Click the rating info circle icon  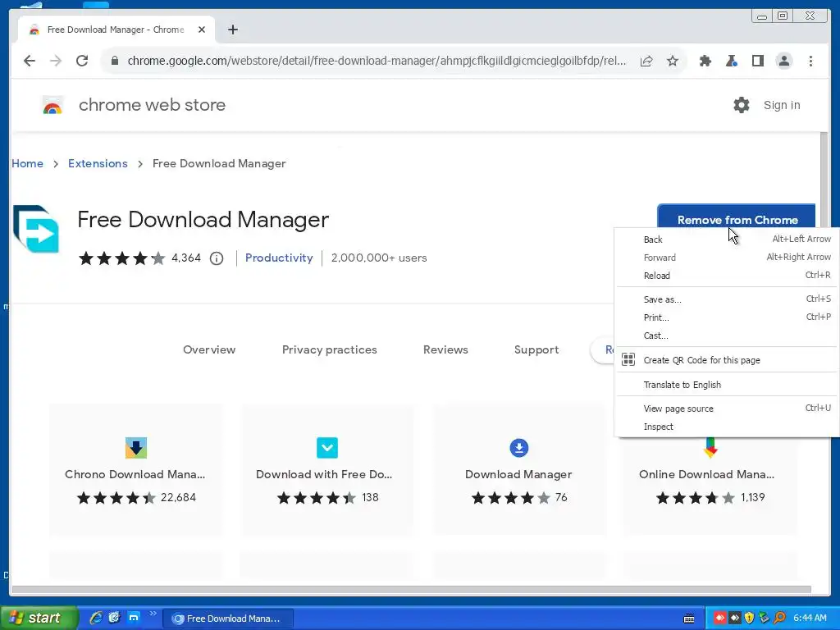coord(217,258)
